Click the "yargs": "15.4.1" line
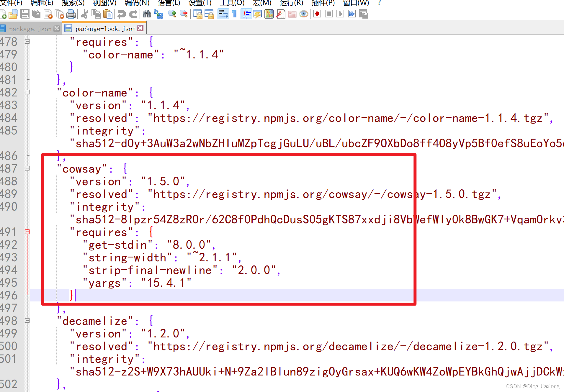The width and height of the screenshot is (564, 392). click(137, 283)
